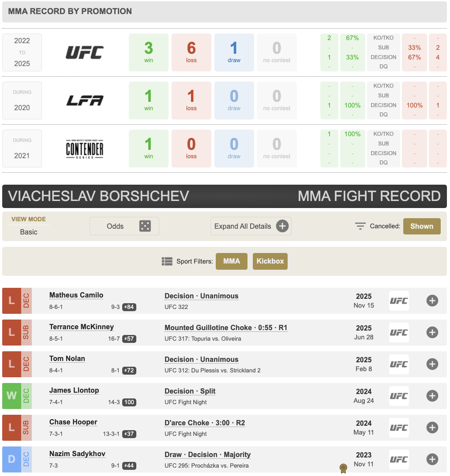The image size is (450, 476).
Task: Click the award ribbon icon on Sadykhov row
Action: coord(343,468)
